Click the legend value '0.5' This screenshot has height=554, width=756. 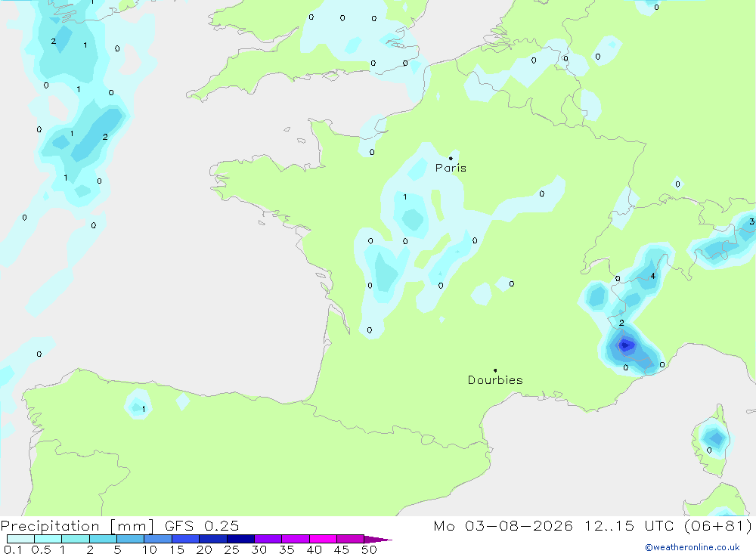pyautogui.click(x=41, y=549)
